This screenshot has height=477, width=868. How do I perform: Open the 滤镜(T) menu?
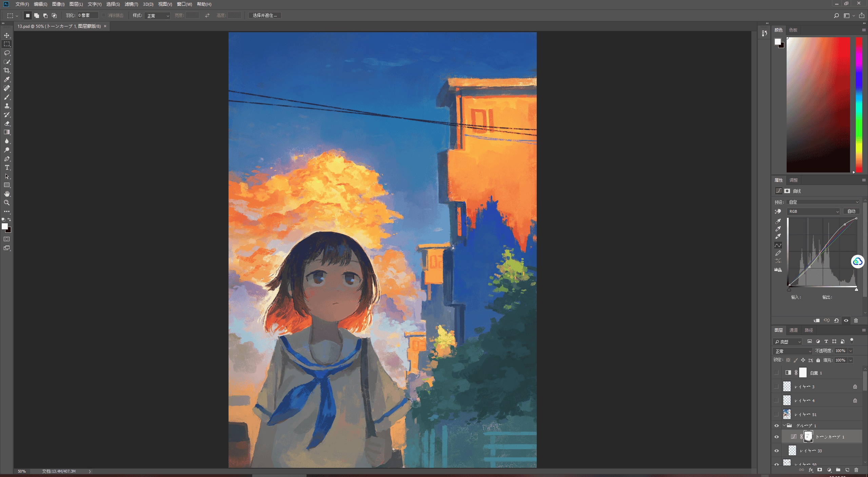coord(131,4)
